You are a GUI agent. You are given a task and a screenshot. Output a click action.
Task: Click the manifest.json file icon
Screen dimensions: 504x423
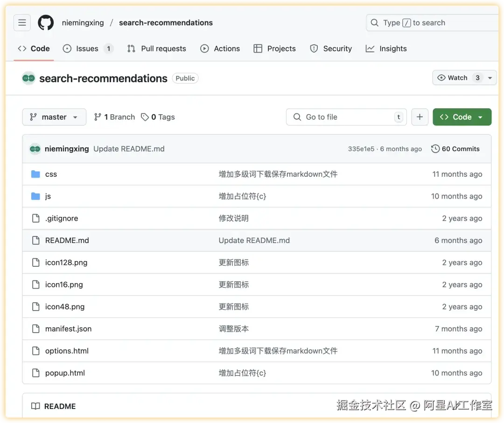coord(35,329)
